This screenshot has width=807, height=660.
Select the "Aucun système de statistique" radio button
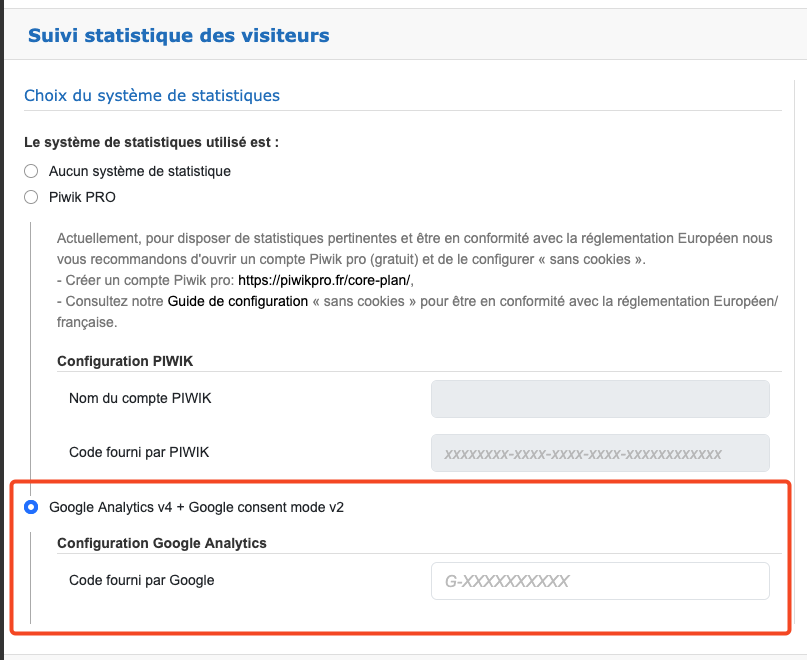point(31,171)
